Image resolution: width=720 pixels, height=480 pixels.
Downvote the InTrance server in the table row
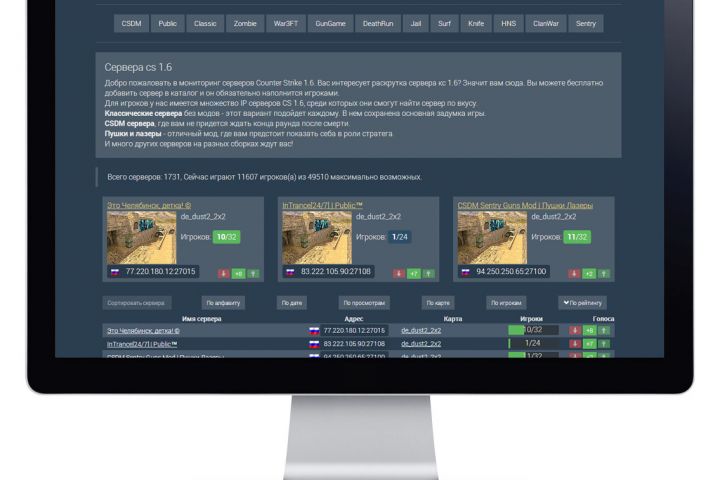coord(575,344)
